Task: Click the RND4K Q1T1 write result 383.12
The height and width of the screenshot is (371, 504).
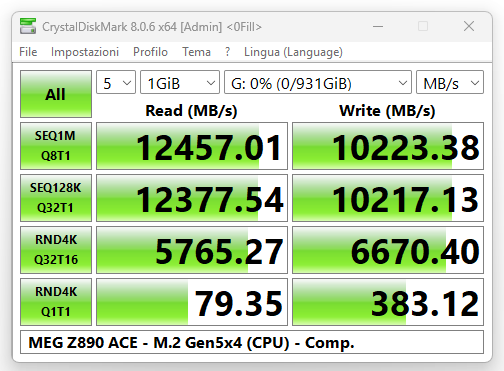Action: pos(388,302)
